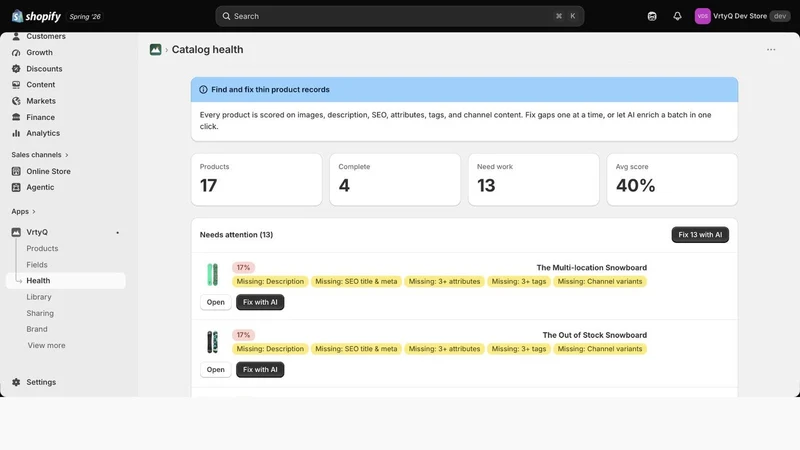The image size is (800, 450).
Task: Click the Agentic channel icon
Action: pyautogui.click(x=16, y=187)
